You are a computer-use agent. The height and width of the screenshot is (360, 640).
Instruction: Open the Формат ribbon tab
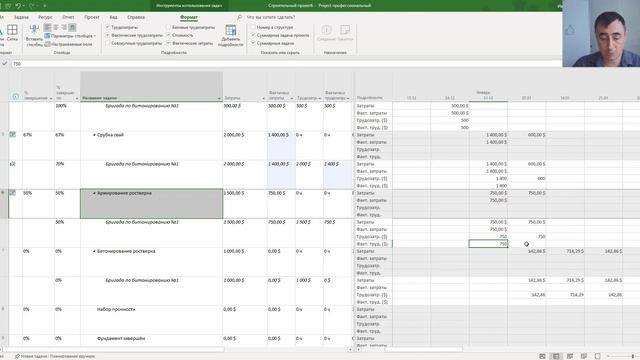[189, 17]
